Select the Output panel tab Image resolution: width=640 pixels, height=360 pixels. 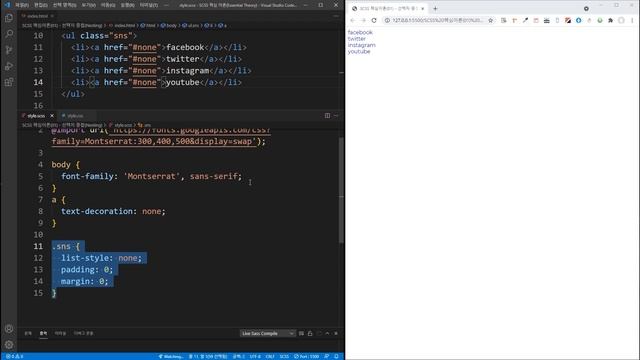[43, 333]
